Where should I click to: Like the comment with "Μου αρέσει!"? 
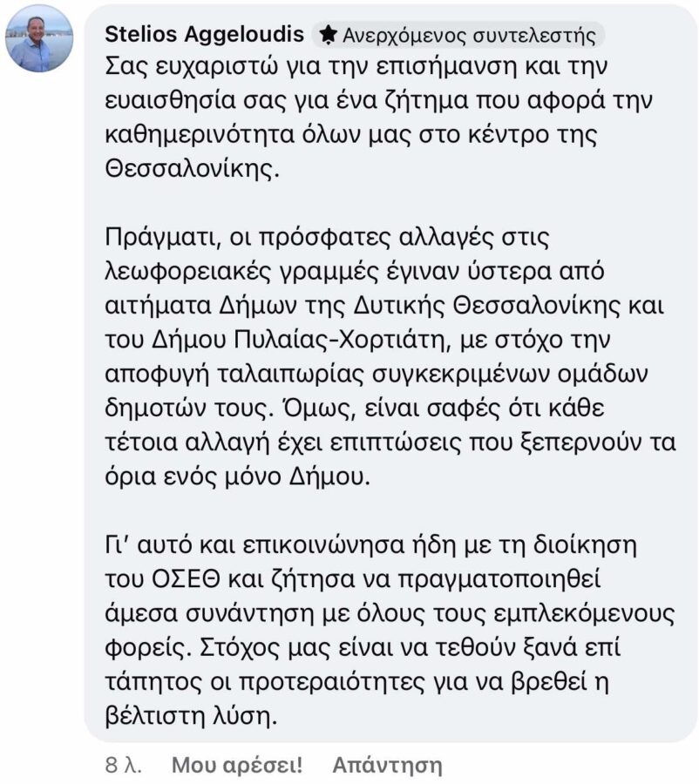coord(237,766)
